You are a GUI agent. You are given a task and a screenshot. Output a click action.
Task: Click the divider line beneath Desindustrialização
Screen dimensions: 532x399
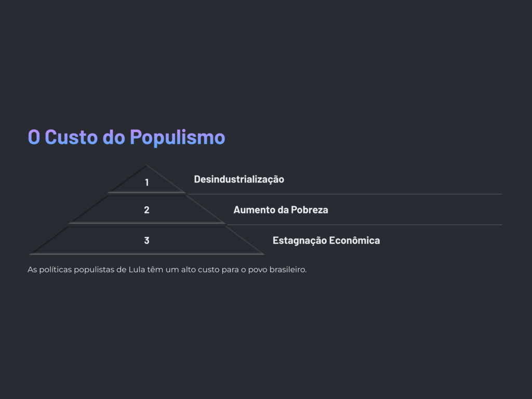tap(345, 194)
